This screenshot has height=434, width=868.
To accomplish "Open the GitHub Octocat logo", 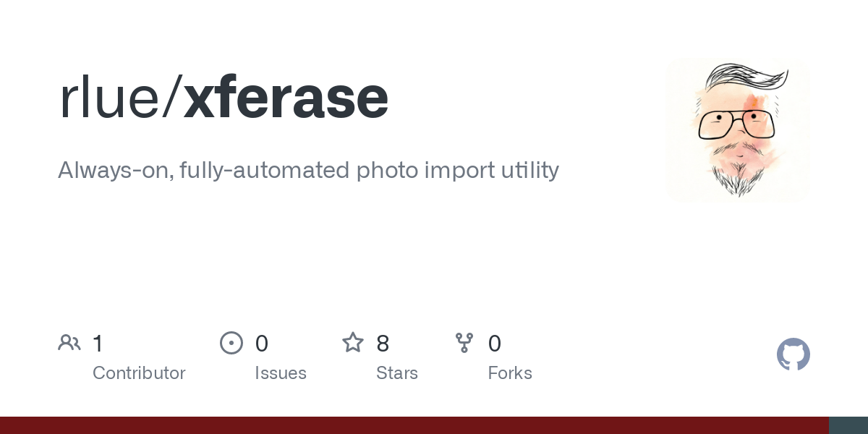I will 793,354.
